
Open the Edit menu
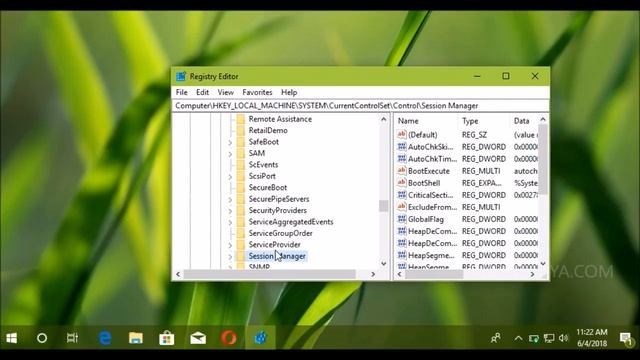tap(202, 92)
